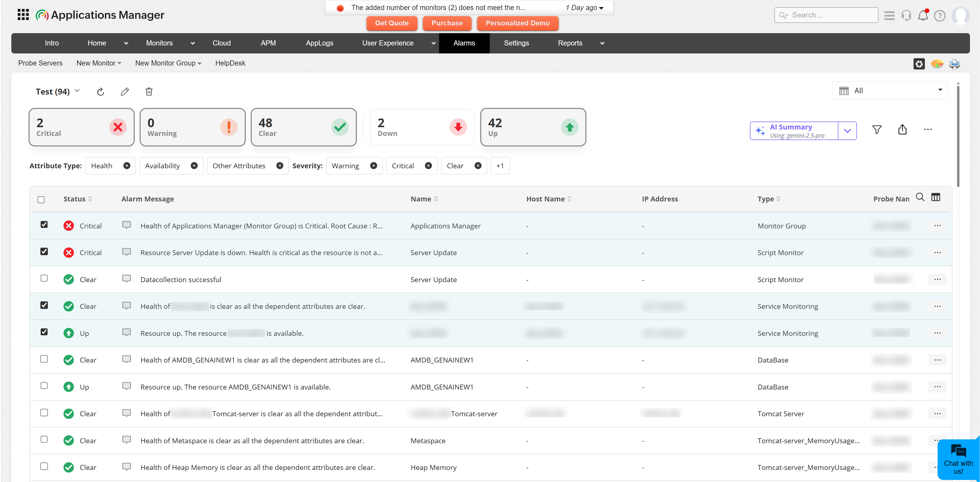Expand the AI Summary dropdown arrow
The image size is (980, 482).
click(x=847, y=131)
